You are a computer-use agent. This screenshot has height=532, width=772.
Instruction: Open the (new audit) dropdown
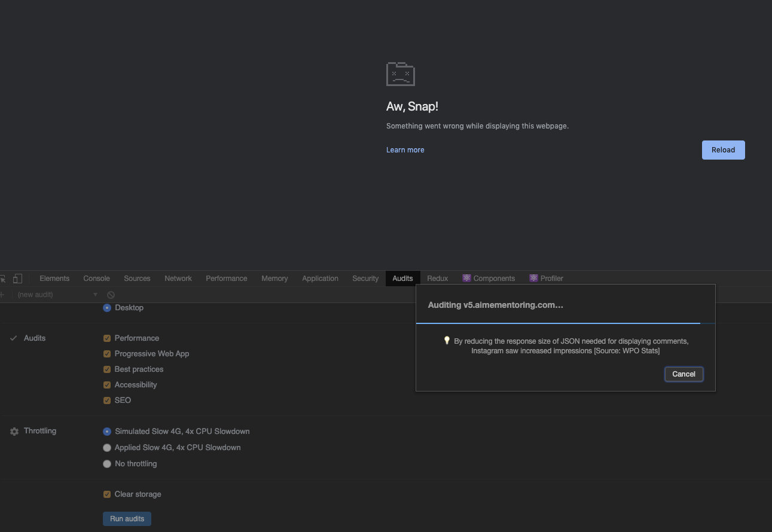click(x=57, y=295)
